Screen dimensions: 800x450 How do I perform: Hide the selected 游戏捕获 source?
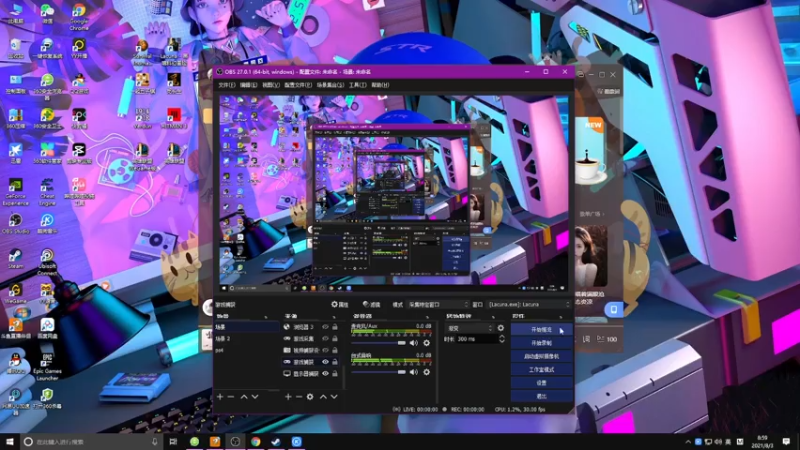pyautogui.click(x=325, y=362)
